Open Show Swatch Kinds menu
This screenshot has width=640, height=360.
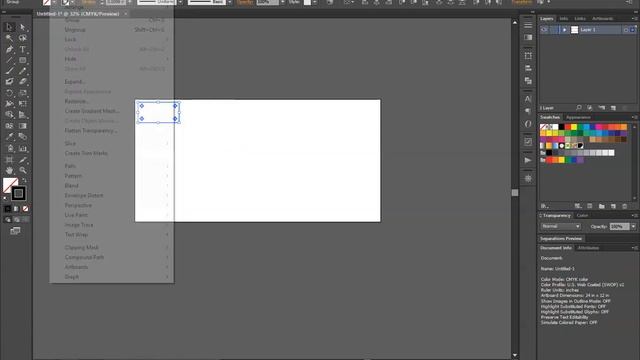[578, 206]
